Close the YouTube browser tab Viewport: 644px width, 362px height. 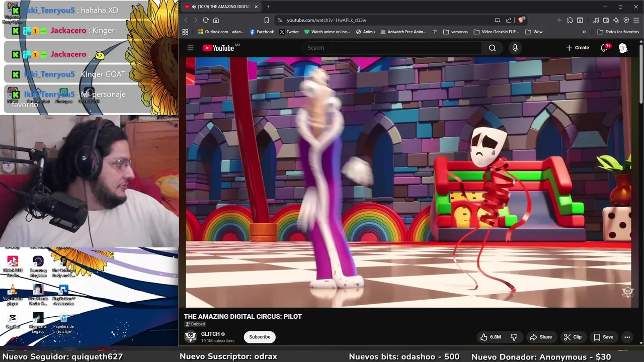pyautogui.click(x=256, y=7)
